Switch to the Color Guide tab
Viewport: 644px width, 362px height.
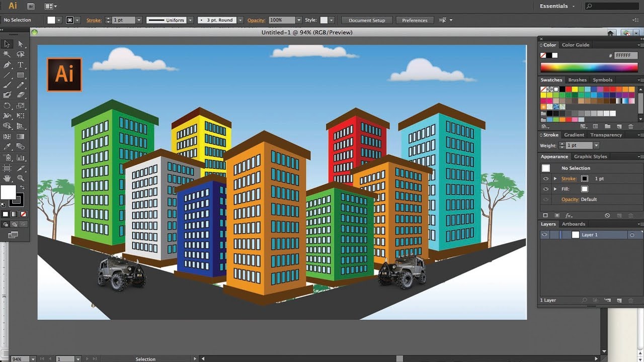click(x=576, y=45)
